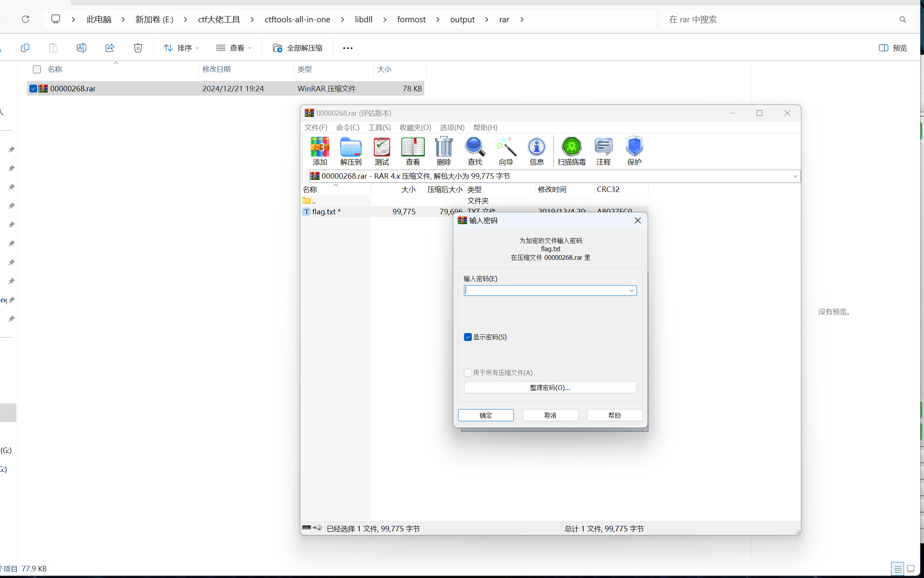Screen dimensions: 924x578
Task: Toggle the select-all checkbox beside 名称 header
Action: click(x=37, y=69)
